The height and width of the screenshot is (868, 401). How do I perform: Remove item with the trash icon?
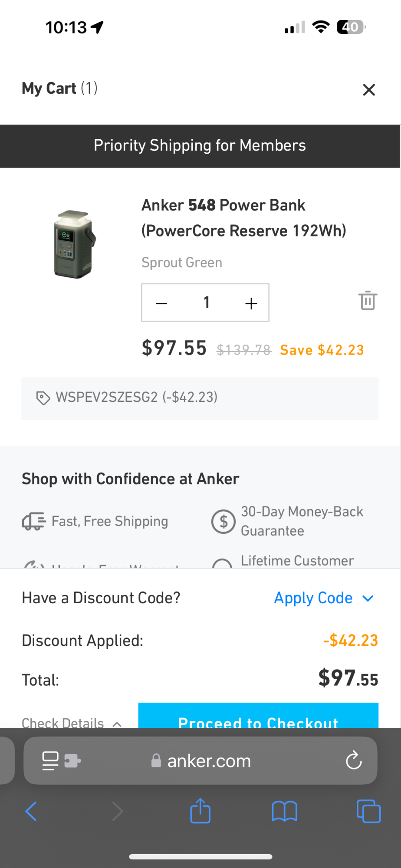coord(368,301)
